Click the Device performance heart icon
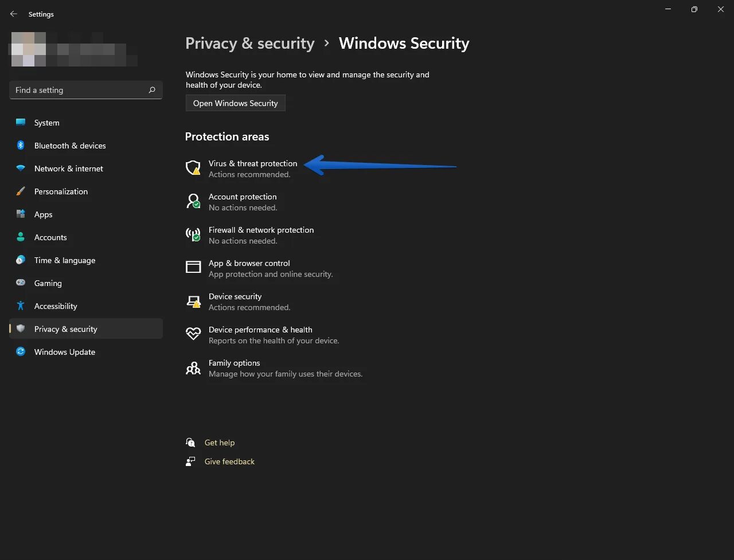734x560 pixels. [193, 334]
